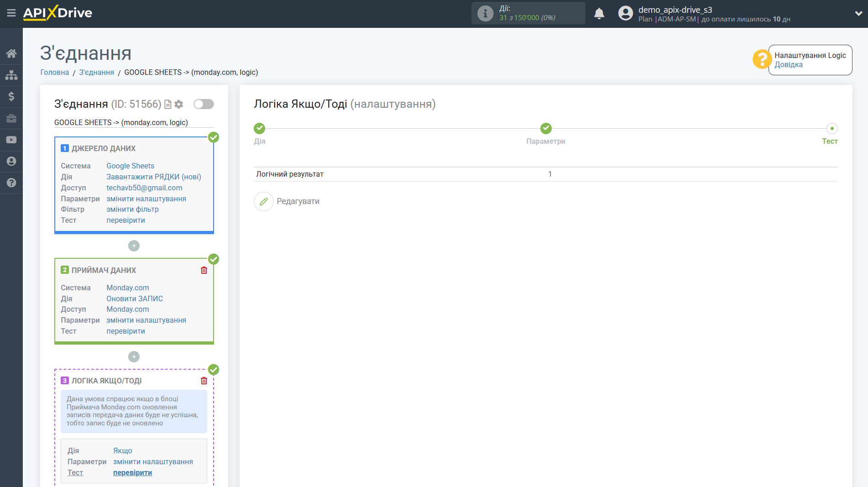Open the user profile sidebar icon
The width and height of the screenshot is (868, 487).
pyautogui.click(x=11, y=161)
